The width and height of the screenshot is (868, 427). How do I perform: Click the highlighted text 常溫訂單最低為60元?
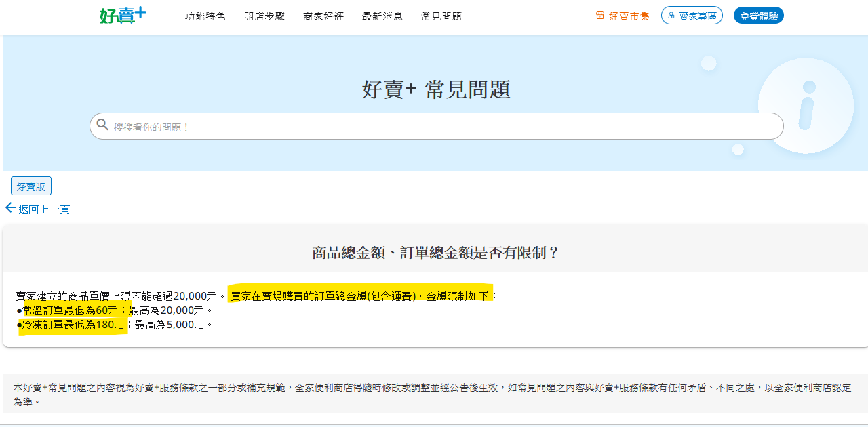click(x=71, y=310)
